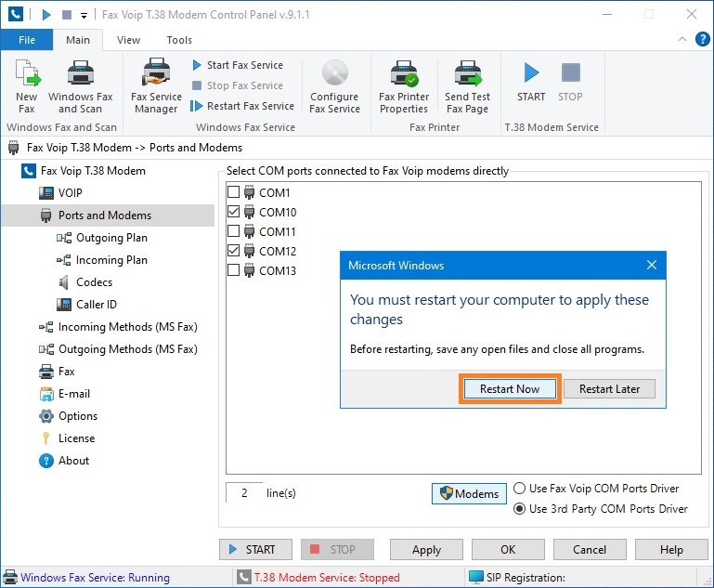
Task: Select Fax in the tree
Action: (66, 372)
